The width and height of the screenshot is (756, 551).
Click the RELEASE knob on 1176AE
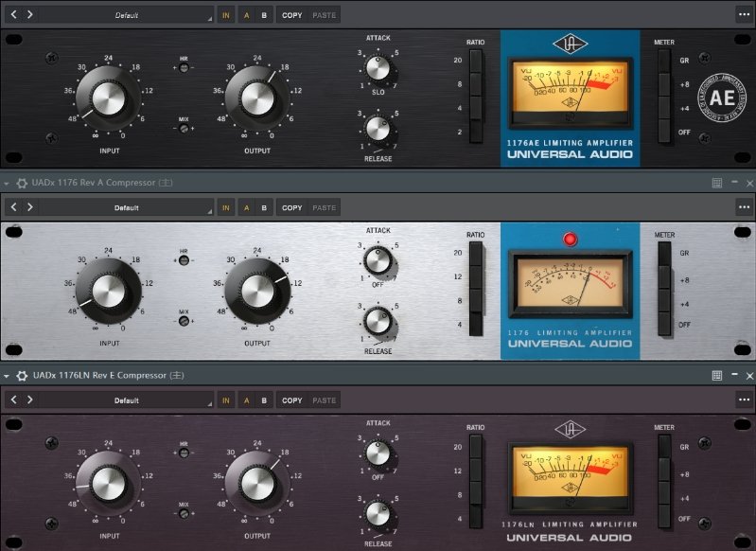click(378, 129)
